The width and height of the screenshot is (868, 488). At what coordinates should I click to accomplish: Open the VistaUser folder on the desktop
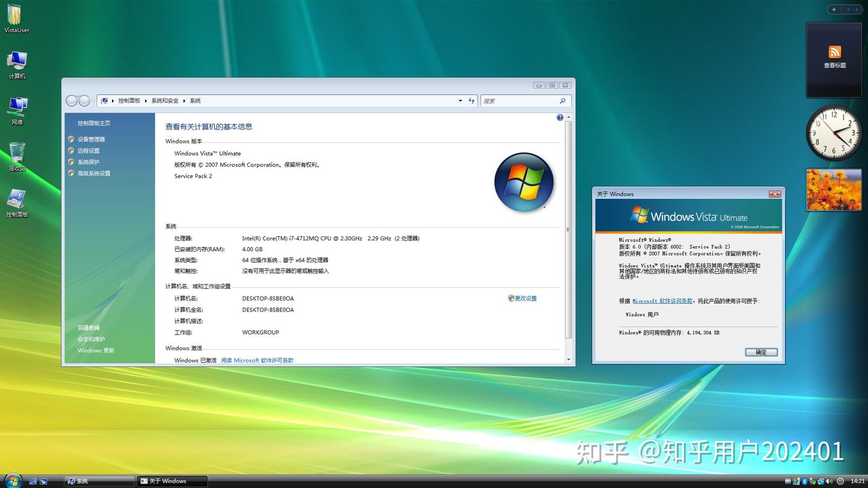click(16, 17)
